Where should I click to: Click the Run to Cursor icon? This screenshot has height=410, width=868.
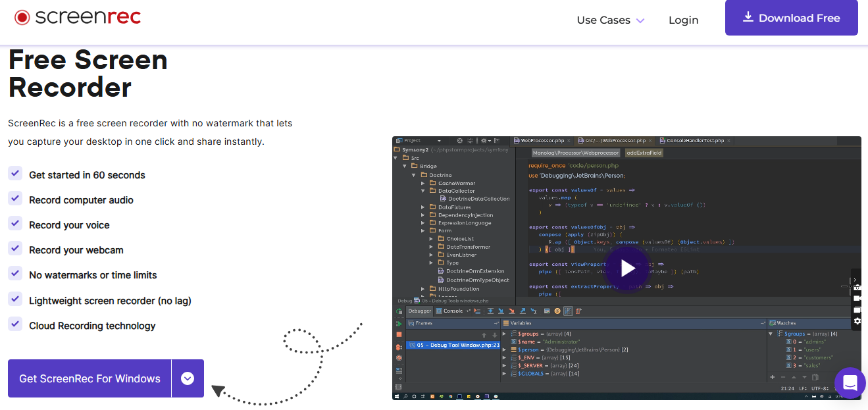point(534,311)
